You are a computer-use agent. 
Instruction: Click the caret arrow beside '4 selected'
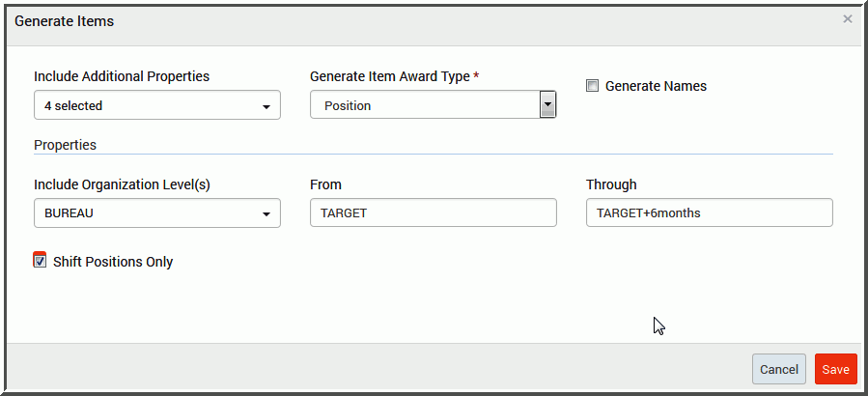coord(266,107)
